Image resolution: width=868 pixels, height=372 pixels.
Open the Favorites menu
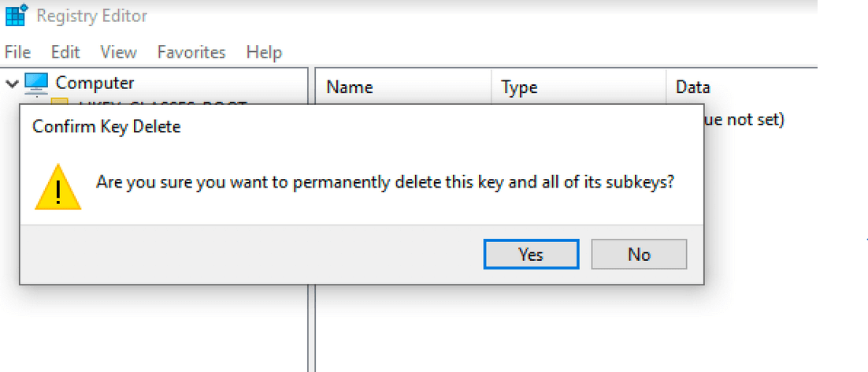191,53
